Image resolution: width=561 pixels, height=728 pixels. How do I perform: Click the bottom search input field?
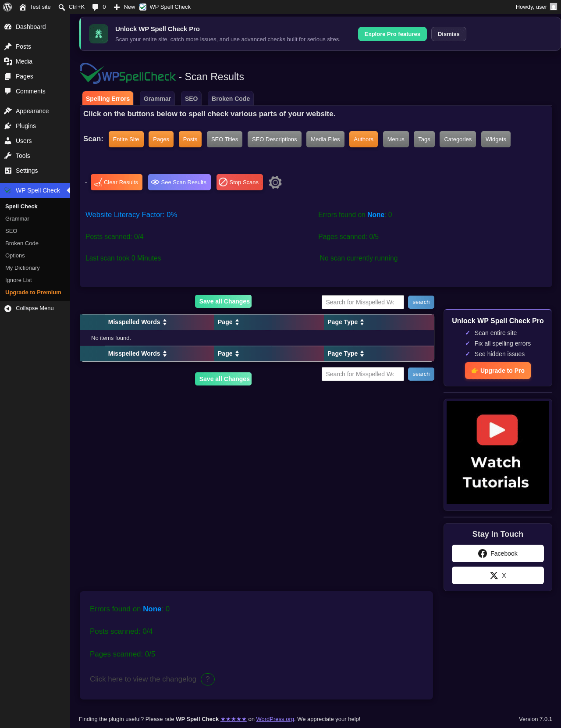(363, 374)
